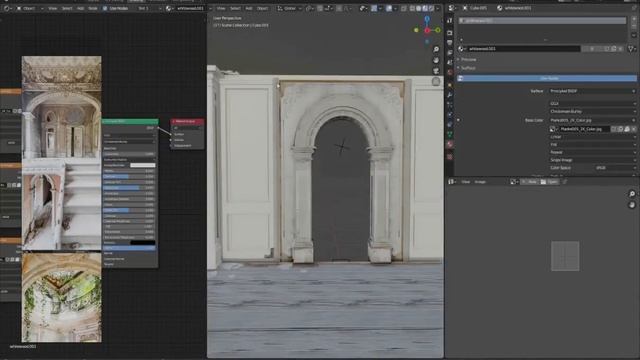
Task: Open the Tool properties tab icon
Action: (x=450, y=20)
